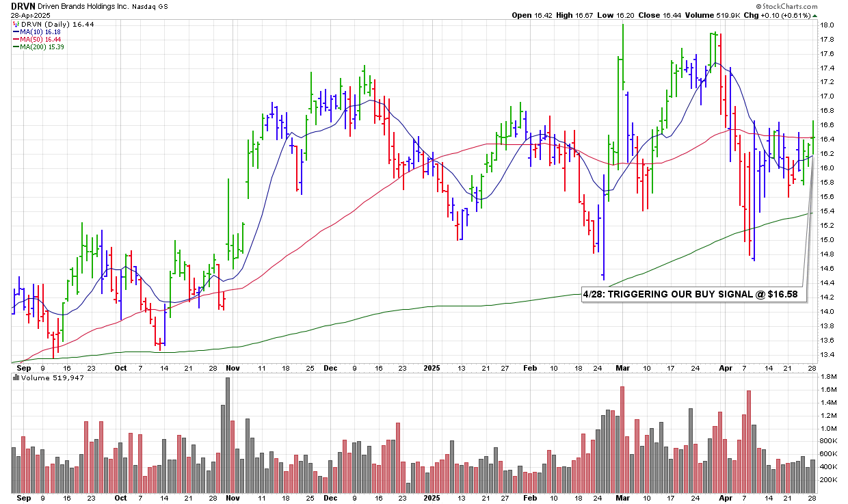Click the 28-Apr-2025 date label
The width and height of the screenshot is (848, 504).
click(x=29, y=14)
